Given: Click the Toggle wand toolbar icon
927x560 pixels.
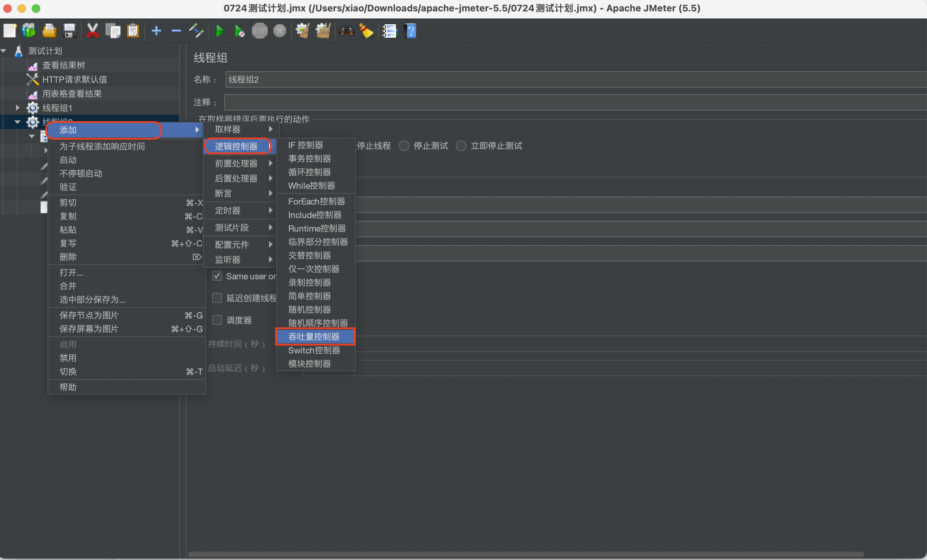Looking at the screenshot, I should pyautogui.click(x=196, y=31).
